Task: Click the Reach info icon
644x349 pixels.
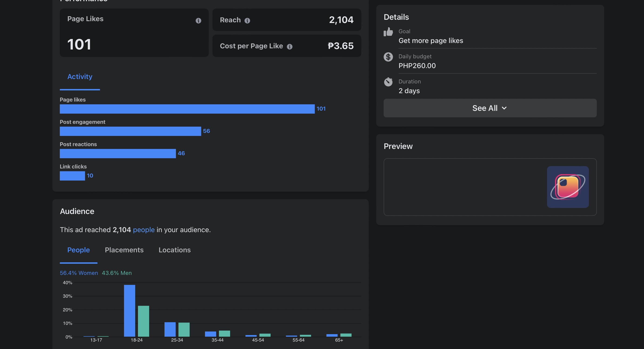Action: (x=247, y=21)
